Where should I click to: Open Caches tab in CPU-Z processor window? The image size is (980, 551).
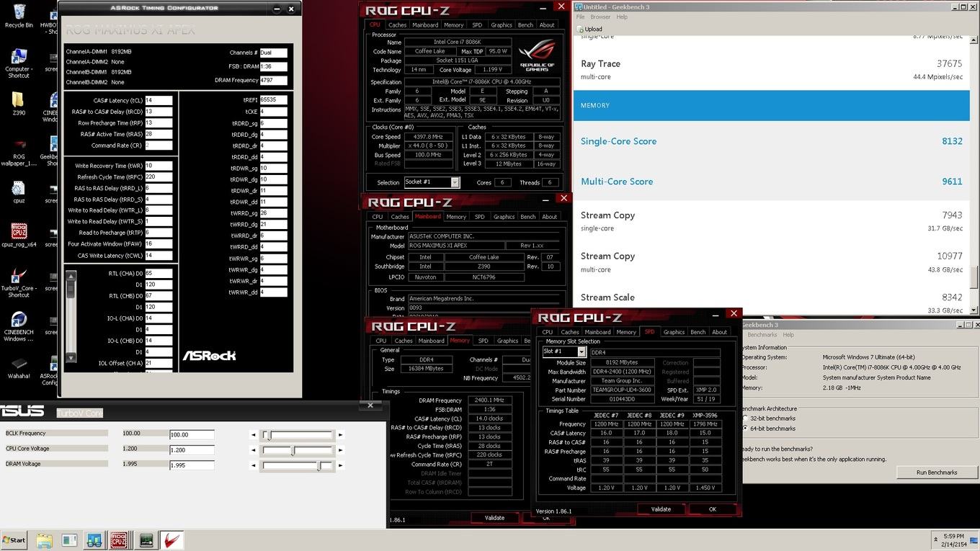(x=397, y=24)
